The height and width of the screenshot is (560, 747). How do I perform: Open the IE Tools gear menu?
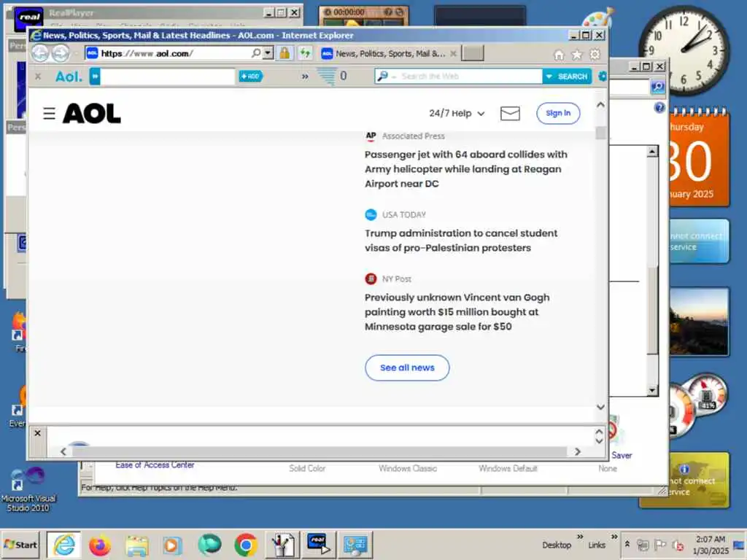tap(595, 55)
